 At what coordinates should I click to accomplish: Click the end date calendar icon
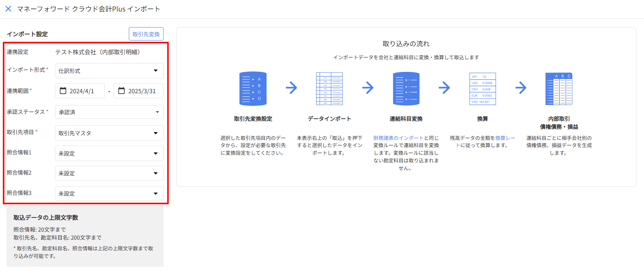tap(122, 91)
